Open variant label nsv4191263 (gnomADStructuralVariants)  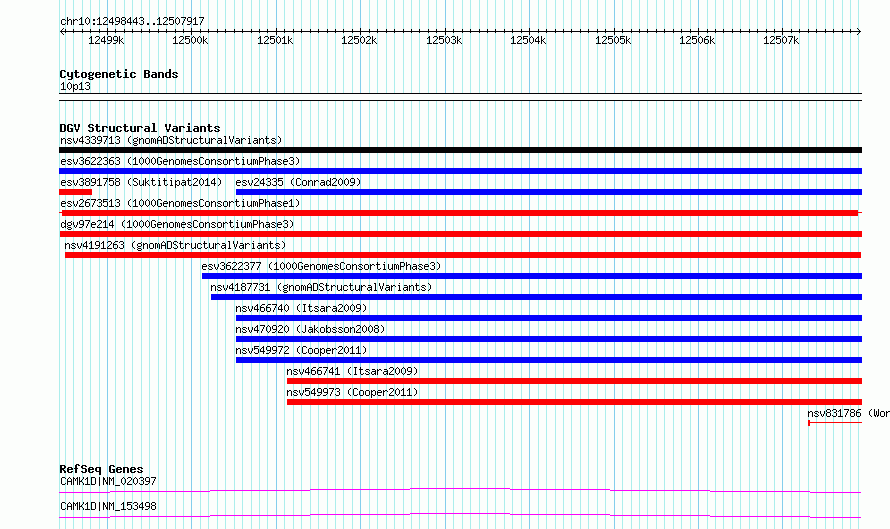tap(175, 245)
